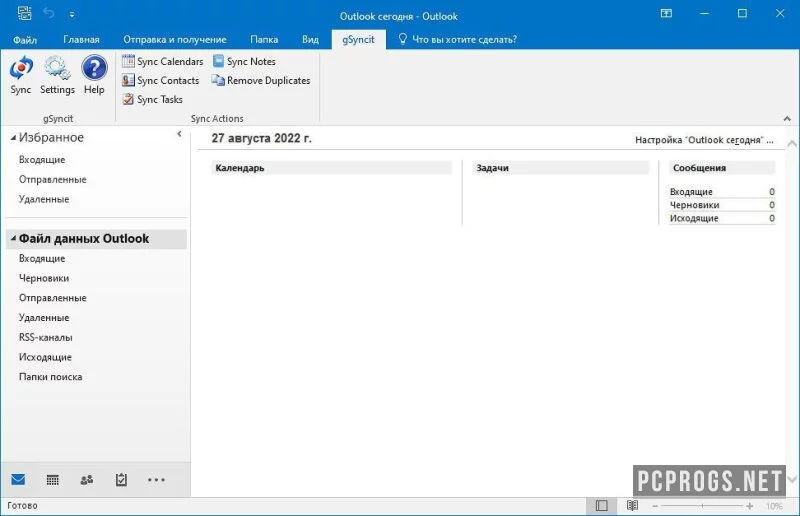Collapse Файл данных Outlook tree

pyautogui.click(x=13, y=238)
